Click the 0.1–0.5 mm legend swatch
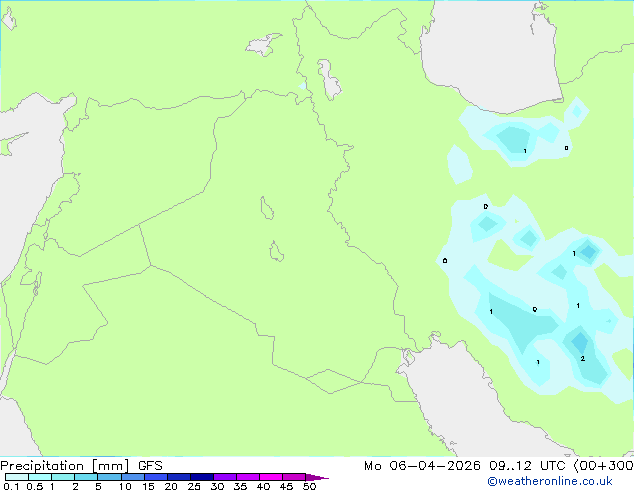Viewport: 634px width, 490px height. pos(17,477)
